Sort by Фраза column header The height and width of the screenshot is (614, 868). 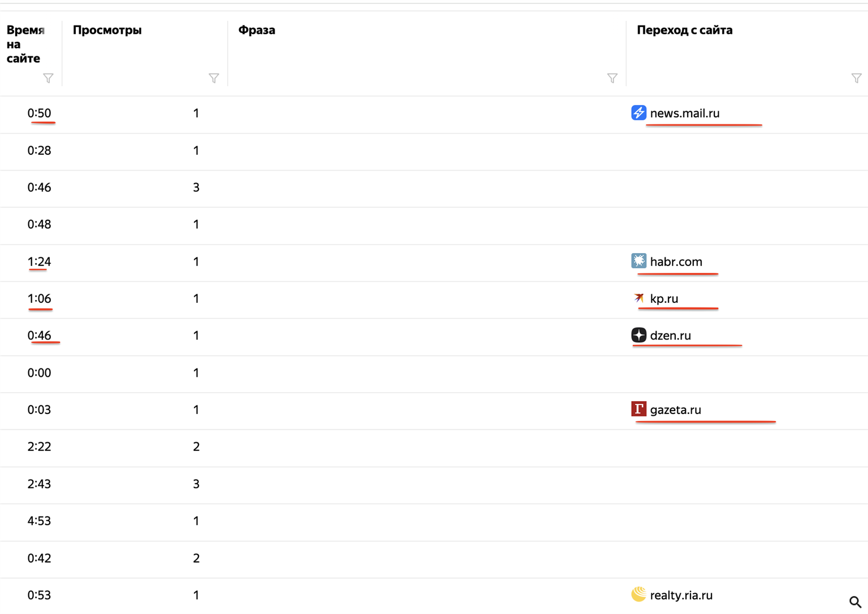(257, 30)
